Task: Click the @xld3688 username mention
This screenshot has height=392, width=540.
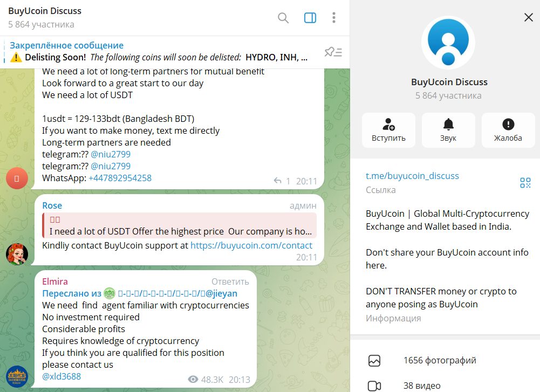Action: 61,376
